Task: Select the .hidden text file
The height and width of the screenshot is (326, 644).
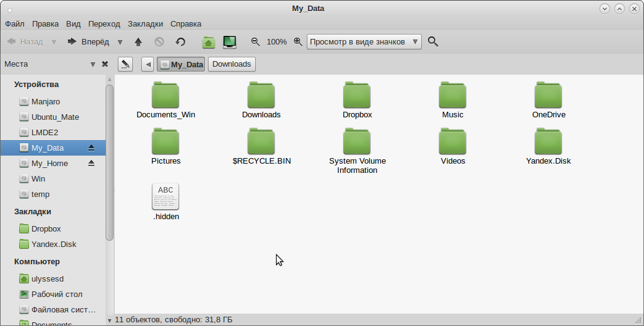Action: [165, 202]
